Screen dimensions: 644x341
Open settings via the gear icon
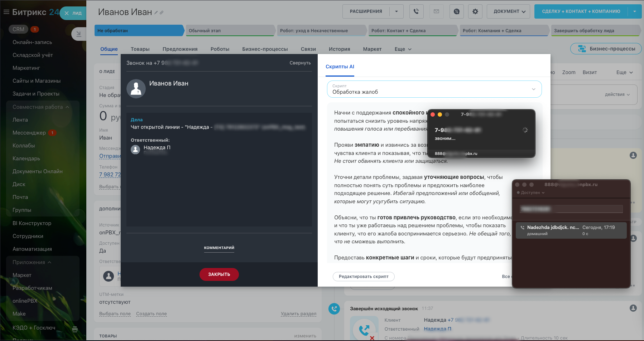[x=475, y=11]
